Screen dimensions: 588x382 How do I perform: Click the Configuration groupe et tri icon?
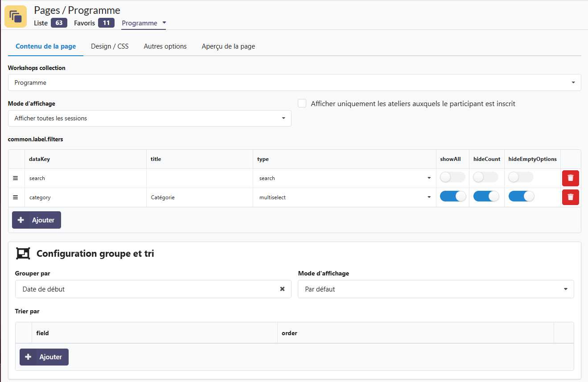pyautogui.click(x=23, y=254)
